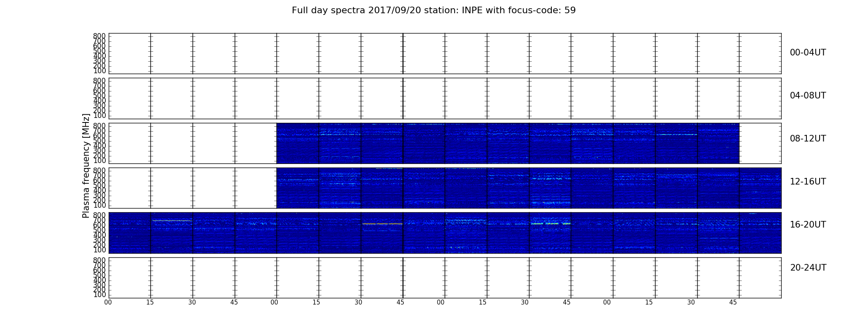The width and height of the screenshot is (868, 331).
Task: Select the '16-20UT' row label
Action: [808, 225]
